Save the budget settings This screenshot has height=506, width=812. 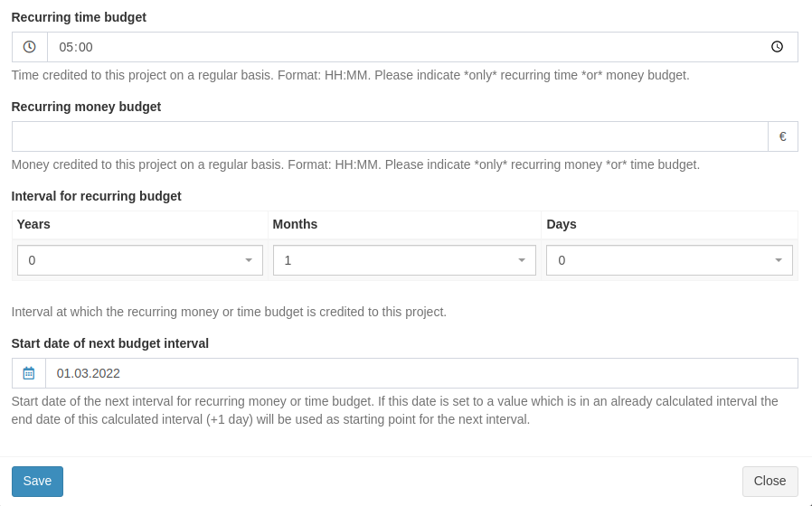coord(37,482)
